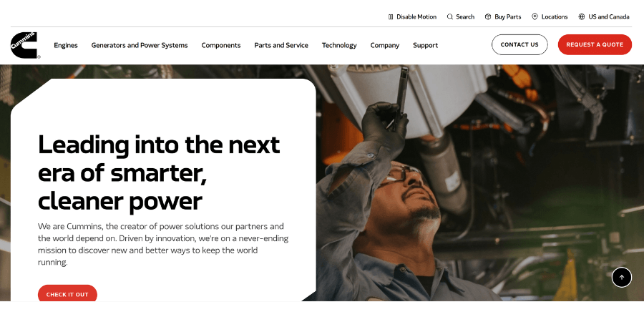Click the Buy Parts link
This screenshot has width=644, height=322.
tap(503, 17)
